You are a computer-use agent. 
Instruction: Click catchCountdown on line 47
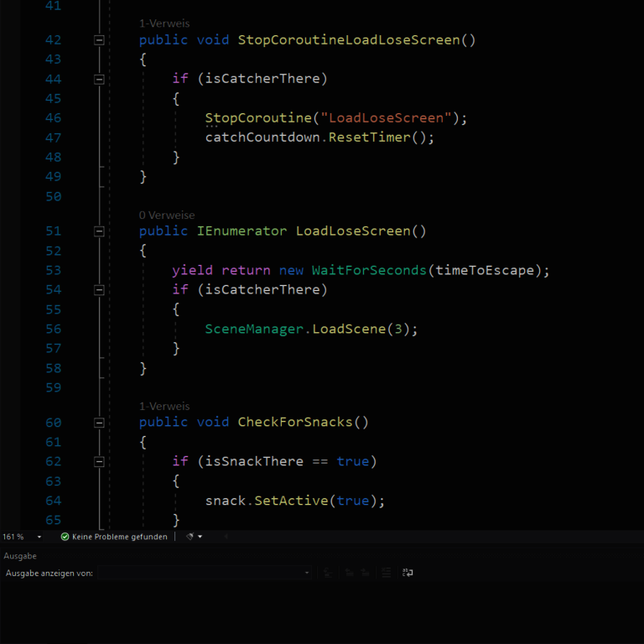click(x=262, y=138)
